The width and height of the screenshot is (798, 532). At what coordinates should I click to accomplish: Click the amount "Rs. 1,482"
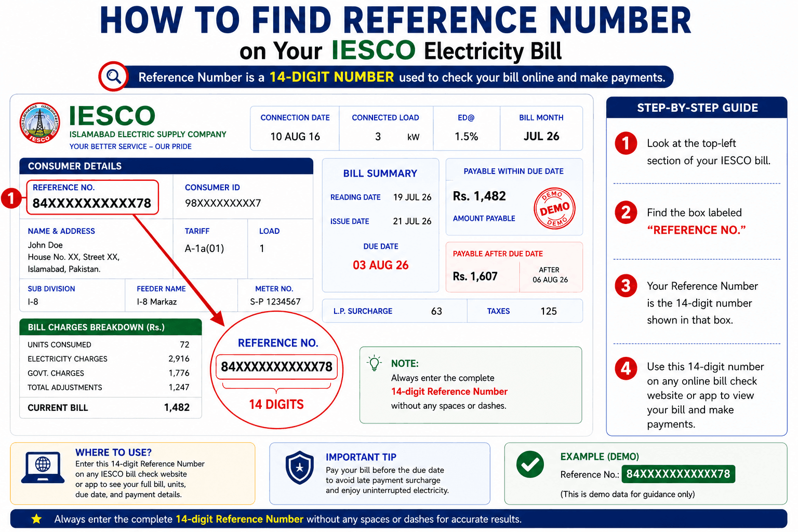[x=479, y=196]
